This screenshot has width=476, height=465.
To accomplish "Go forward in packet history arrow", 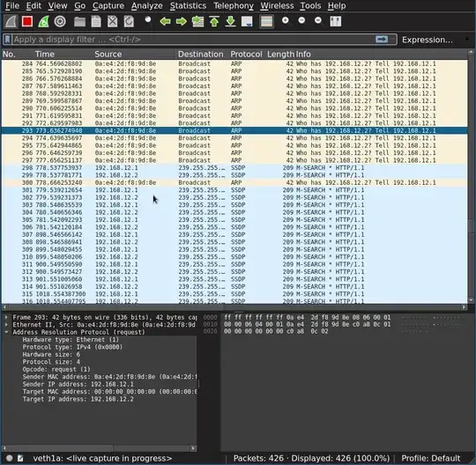I will click(182, 21).
